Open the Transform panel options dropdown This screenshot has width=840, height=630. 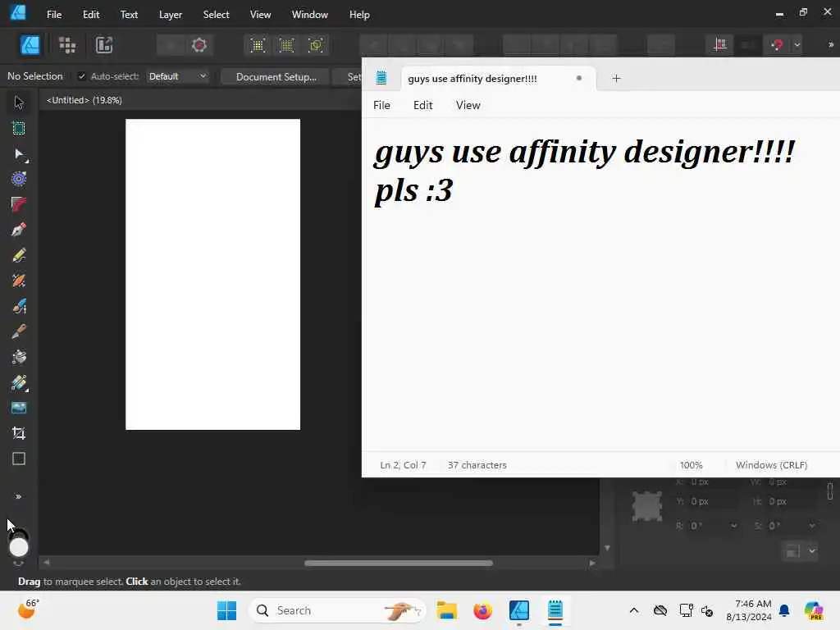point(812,550)
